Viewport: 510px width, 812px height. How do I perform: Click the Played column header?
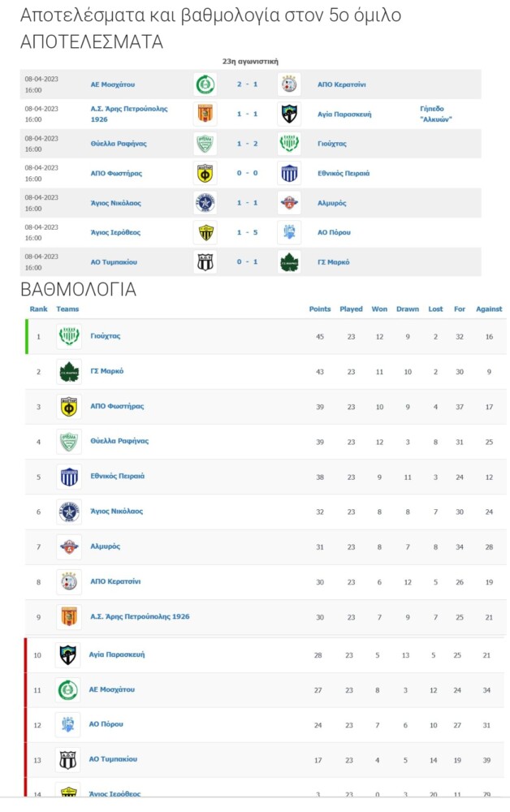(351, 309)
